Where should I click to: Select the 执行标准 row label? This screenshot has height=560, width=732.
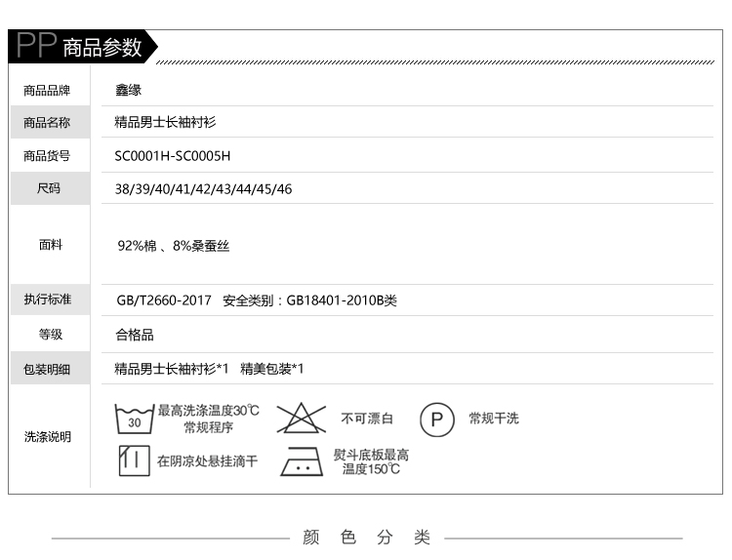point(48,300)
